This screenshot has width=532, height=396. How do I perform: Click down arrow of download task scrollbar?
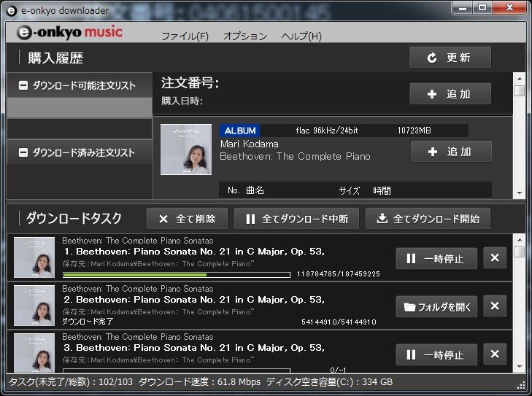click(520, 367)
